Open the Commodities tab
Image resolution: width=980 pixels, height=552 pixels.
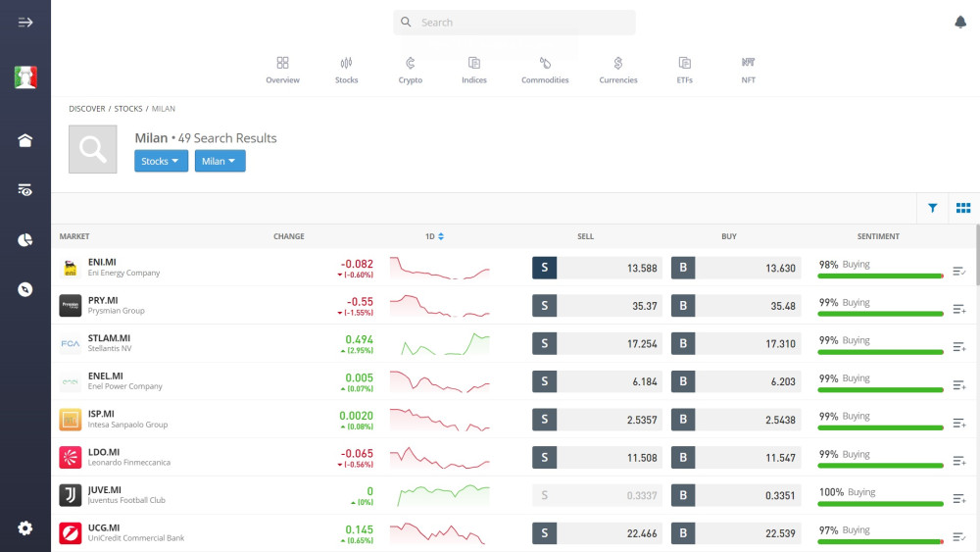pyautogui.click(x=545, y=70)
